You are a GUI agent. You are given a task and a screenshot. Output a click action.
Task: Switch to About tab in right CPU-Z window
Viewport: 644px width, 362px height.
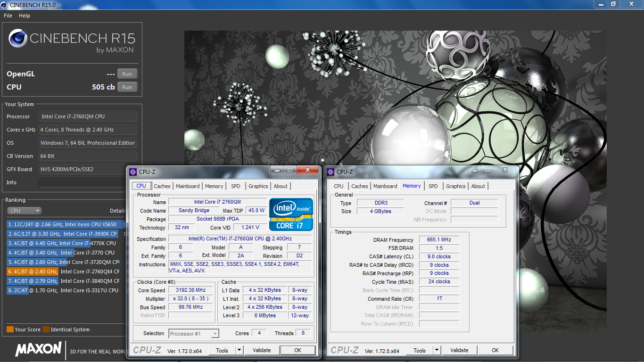[x=478, y=186]
